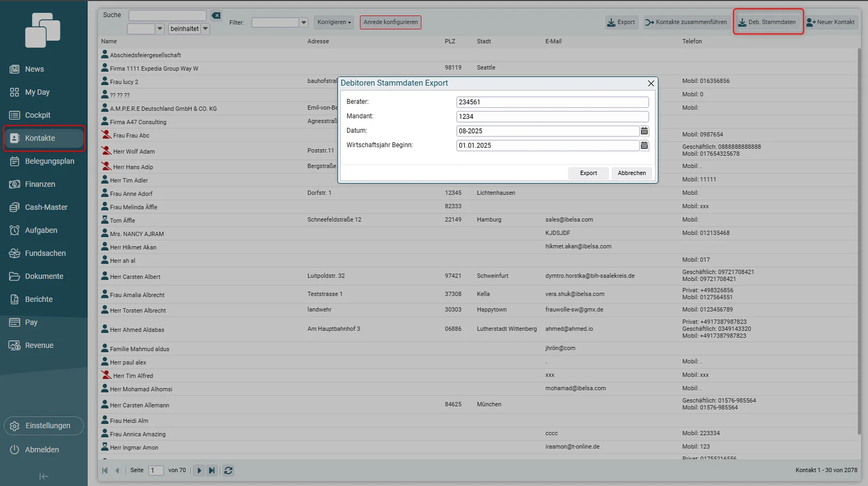Clear the search field with the delete icon
The height and width of the screenshot is (486, 868).
point(216,16)
